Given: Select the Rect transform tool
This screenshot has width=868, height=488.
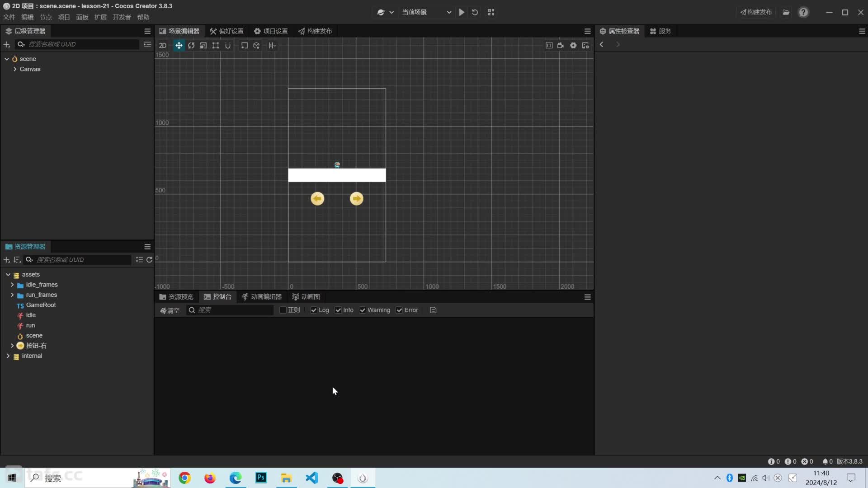Looking at the screenshot, I should [x=216, y=46].
